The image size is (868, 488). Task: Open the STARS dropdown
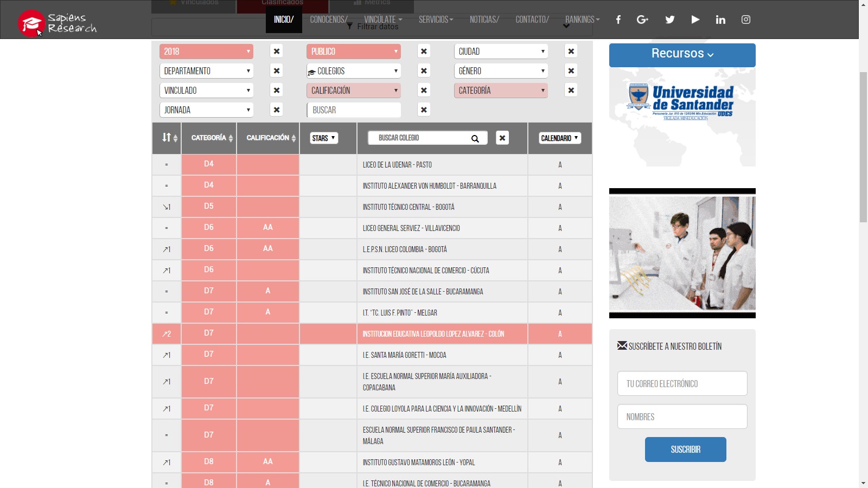[324, 138]
